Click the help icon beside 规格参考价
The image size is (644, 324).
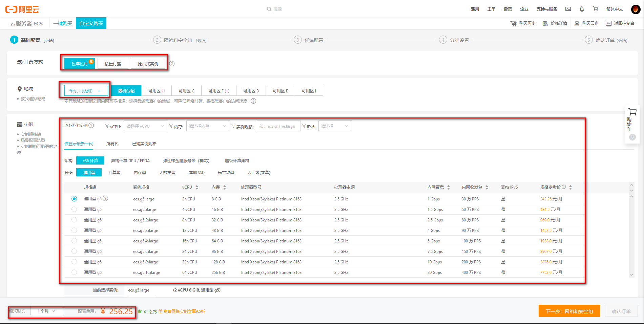564,187
